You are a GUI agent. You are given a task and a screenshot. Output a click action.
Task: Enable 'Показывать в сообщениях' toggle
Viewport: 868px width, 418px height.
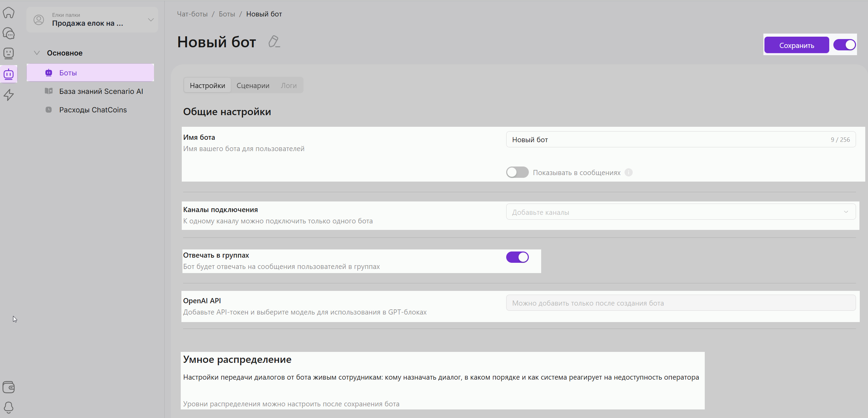tap(517, 172)
